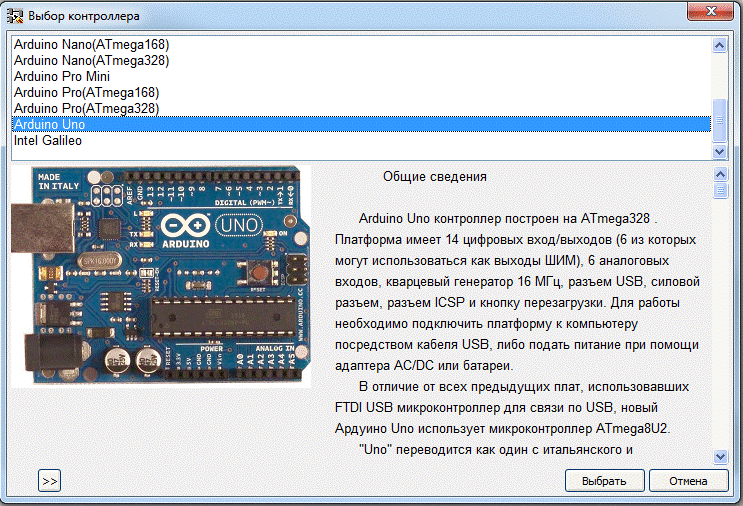The width and height of the screenshot is (743, 506).
Task: Confirm selection with the Выбрать button
Action: click(604, 481)
